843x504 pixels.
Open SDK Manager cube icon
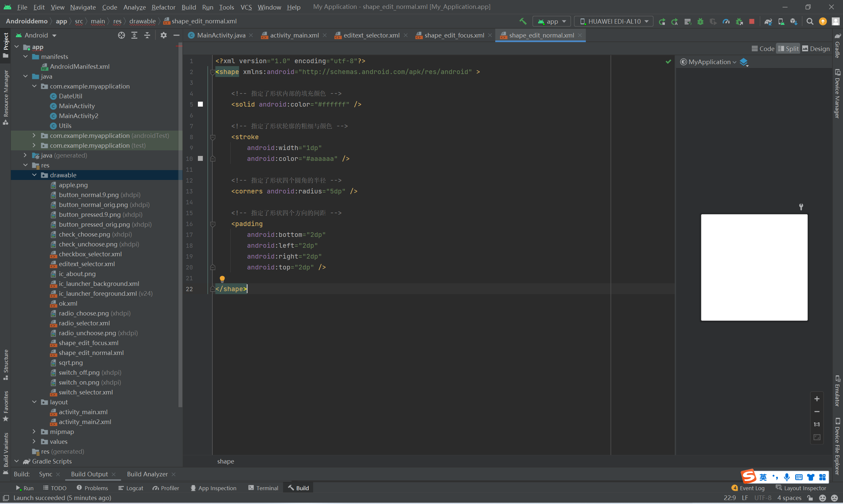[x=794, y=21]
